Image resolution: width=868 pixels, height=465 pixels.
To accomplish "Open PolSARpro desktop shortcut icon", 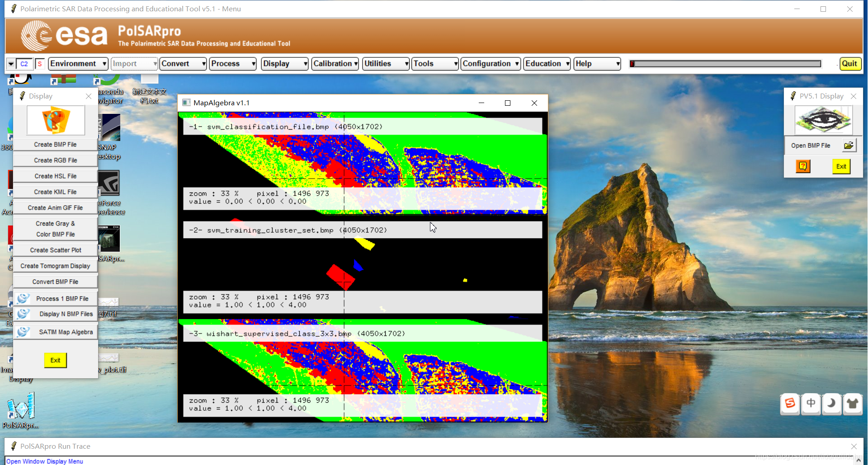I will click(21, 406).
